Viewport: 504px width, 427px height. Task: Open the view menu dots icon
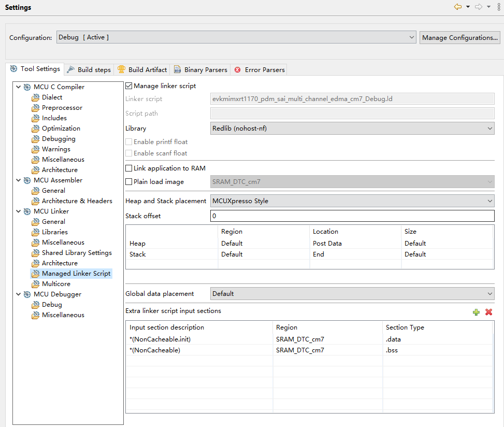click(x=498, y=7)
